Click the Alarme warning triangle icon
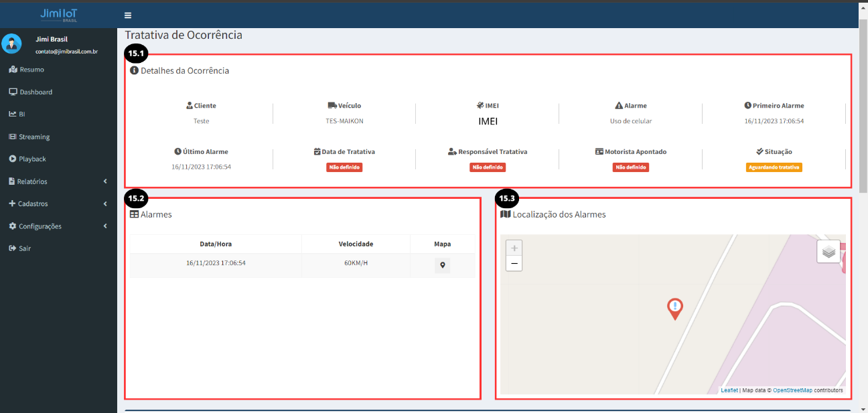868x413 pixels. (619, 106)
